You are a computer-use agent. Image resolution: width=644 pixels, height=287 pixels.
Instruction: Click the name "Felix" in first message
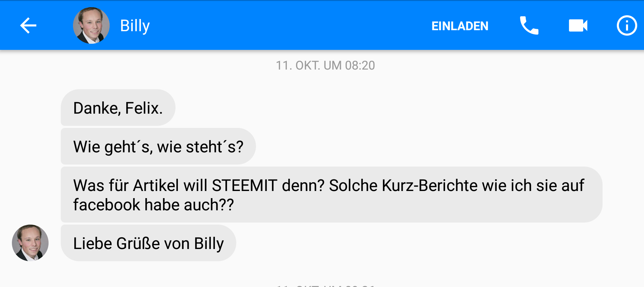pos(142,108)
